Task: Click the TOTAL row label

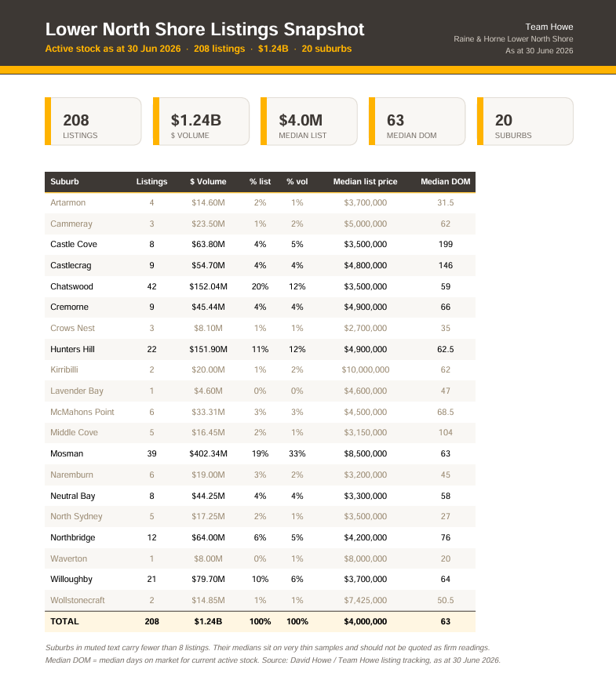Action: (64, 621)
